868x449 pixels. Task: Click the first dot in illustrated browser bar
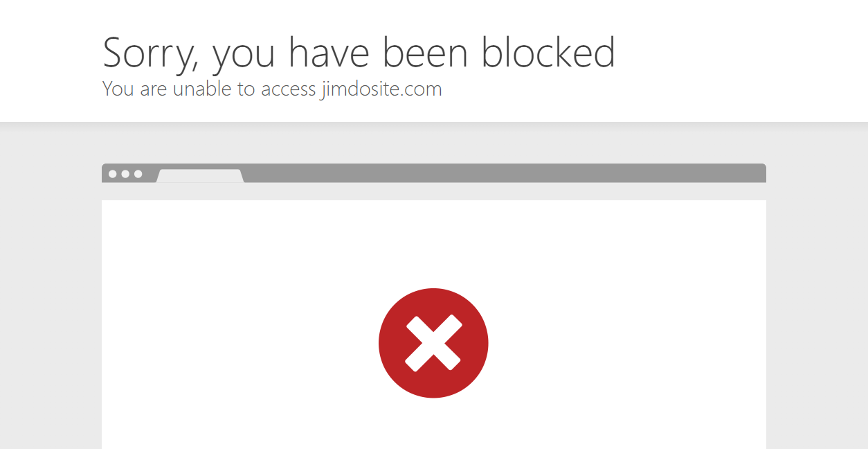(113, 174)
